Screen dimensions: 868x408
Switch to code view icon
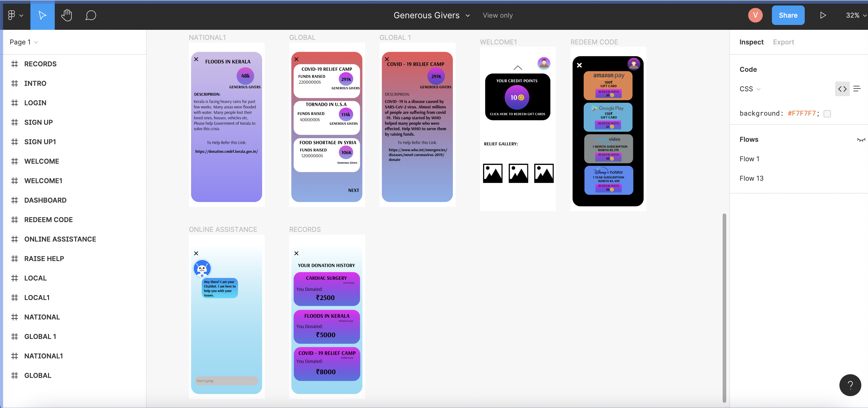[x=842, y=89]
